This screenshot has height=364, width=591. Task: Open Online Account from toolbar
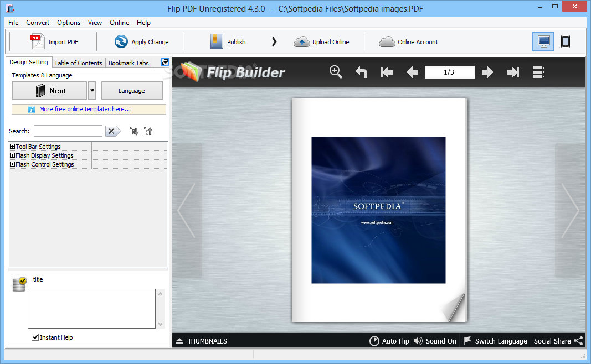pos(408,42)
